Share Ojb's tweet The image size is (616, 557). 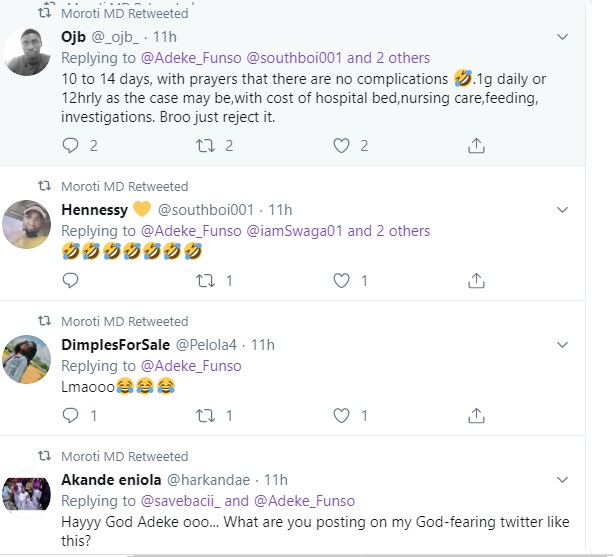(x=476, y=146)
